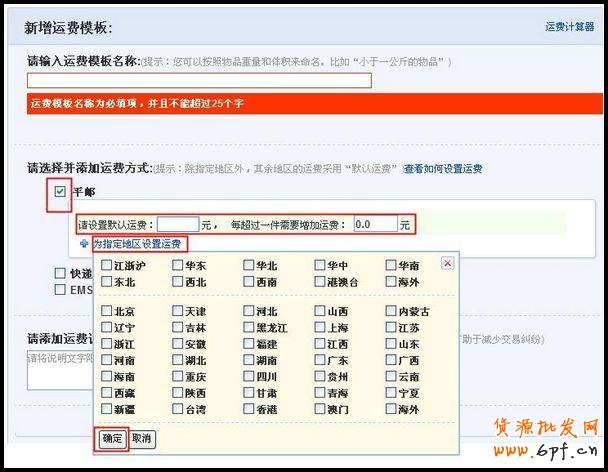Focus the 运费模板名称 input field
This screenshot has height=472, width=608.
pyautogui.click(x=199, y=81)
